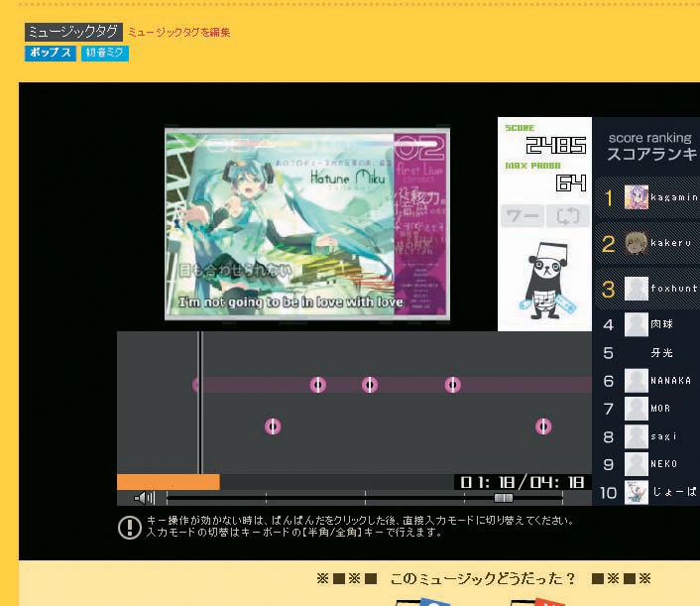Select rank 6 player NANAKA
The image size is (700, 606).
click(670, 381)
